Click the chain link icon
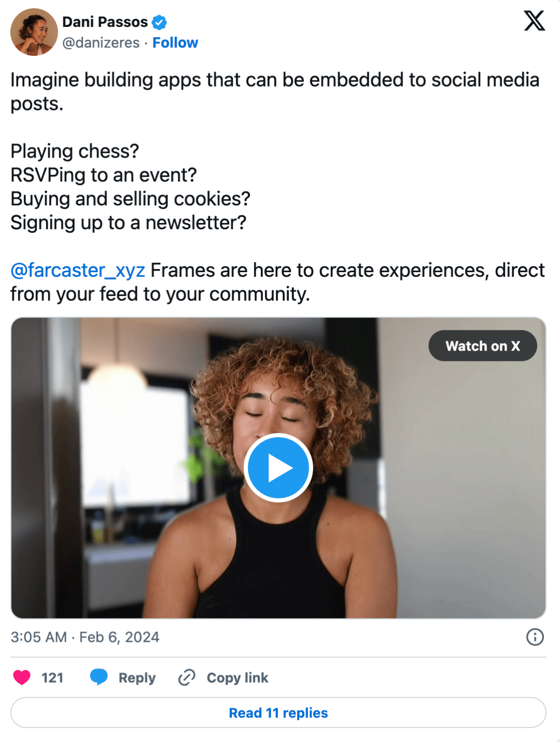560x742 pixels. click(x=187, y=678)
